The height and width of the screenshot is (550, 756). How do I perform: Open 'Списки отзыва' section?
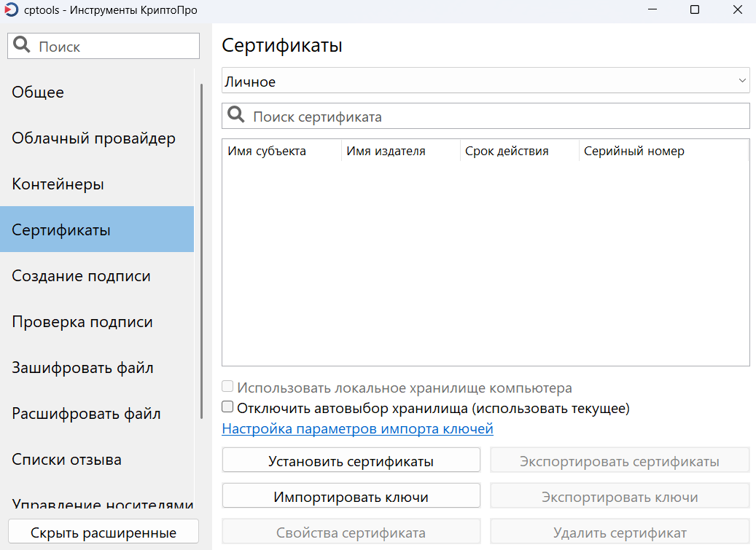(66, 460)
